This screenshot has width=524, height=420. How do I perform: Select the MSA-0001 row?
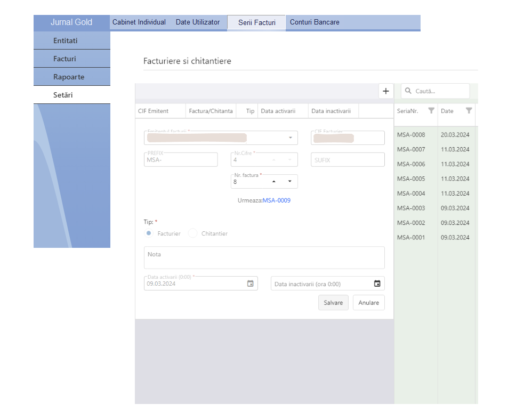tap(434, 238)
